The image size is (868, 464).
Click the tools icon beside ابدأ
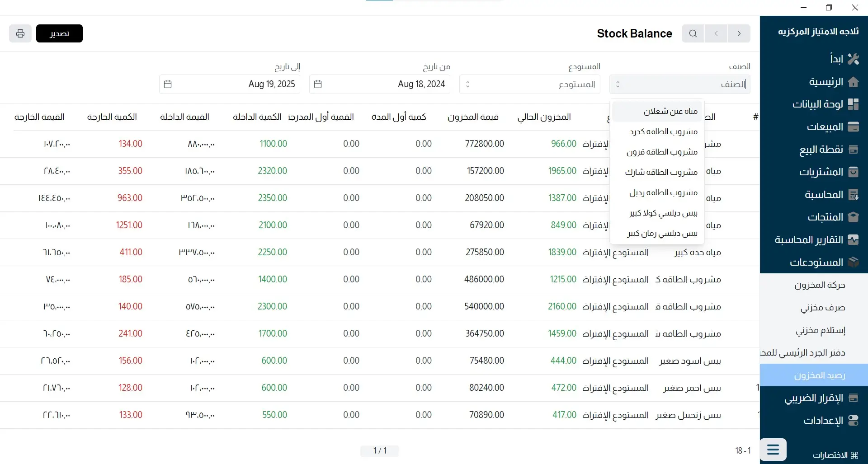tap(853, 59)
